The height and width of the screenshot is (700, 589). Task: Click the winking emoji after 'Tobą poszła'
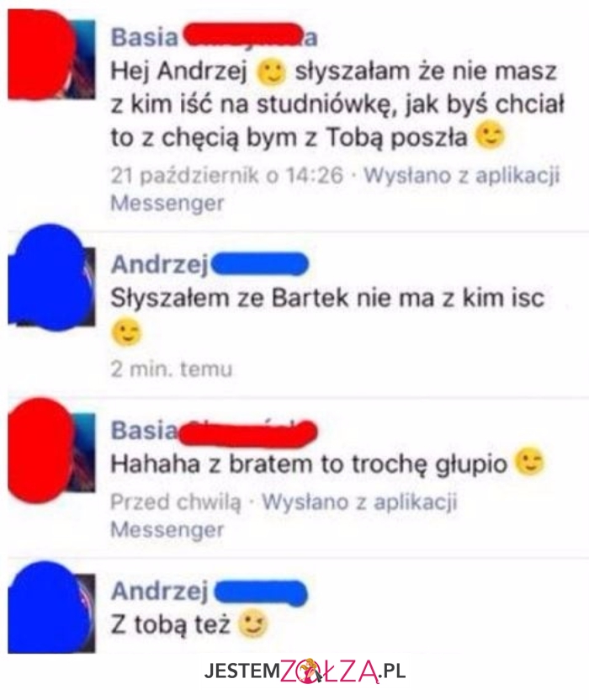[490, 135]
